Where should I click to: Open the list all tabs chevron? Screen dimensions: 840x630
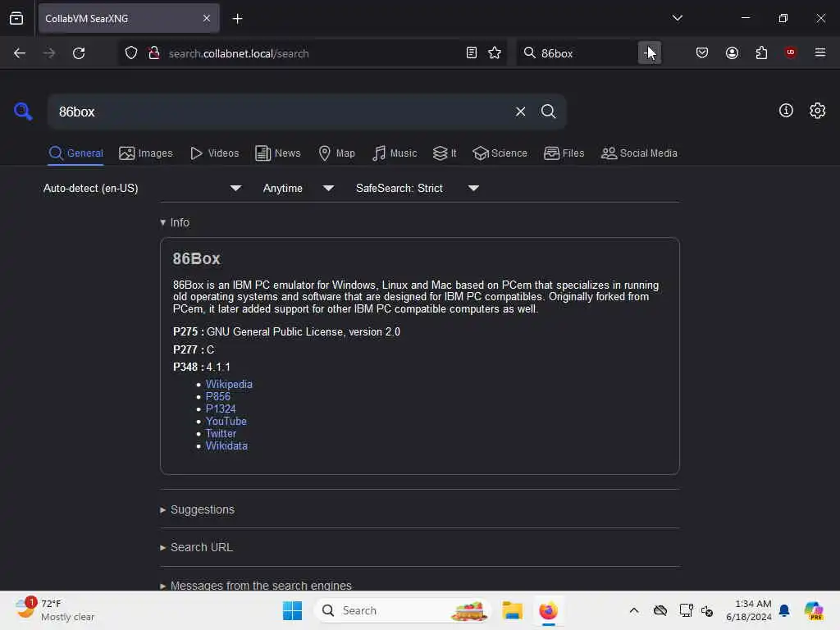click(677, 18)
